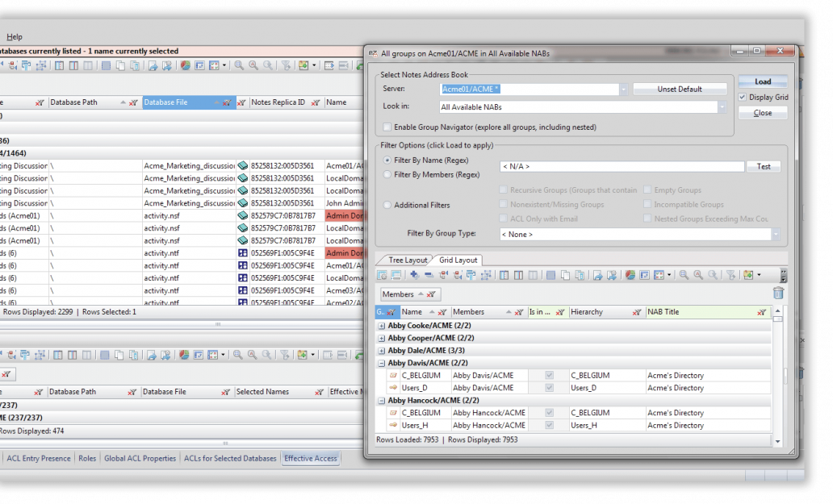Open the Global ACL Properties tab
This screenshot has height=504, width=833.
(140, 458)
